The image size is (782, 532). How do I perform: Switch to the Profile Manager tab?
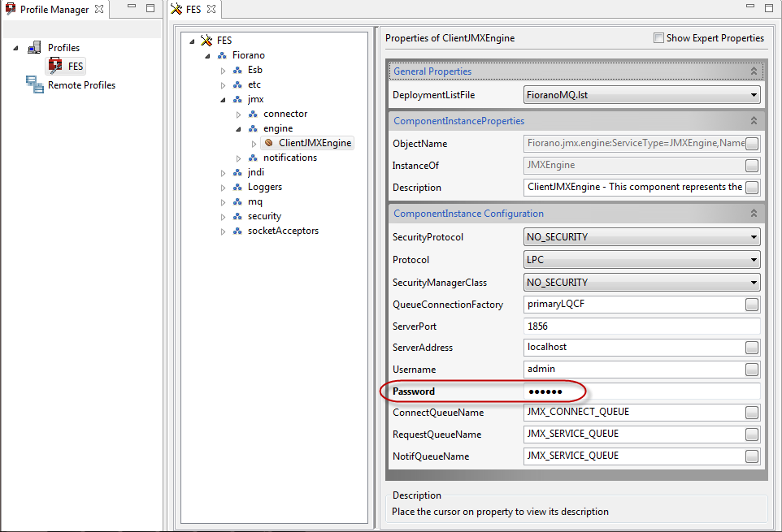(54, 10)
